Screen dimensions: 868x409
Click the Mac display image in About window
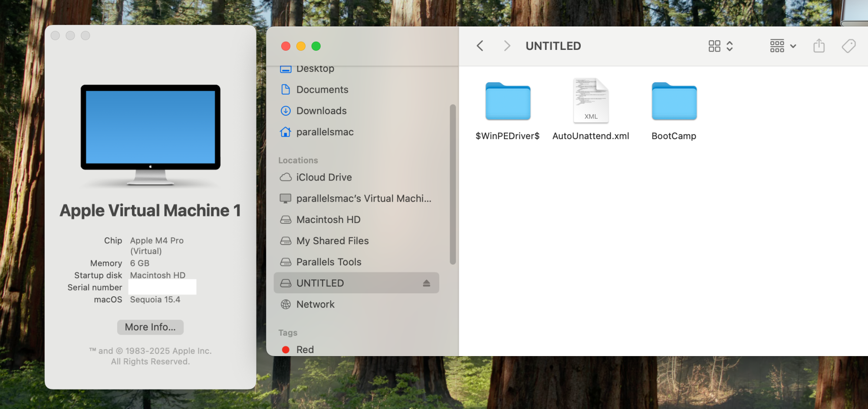click(151, 135)
